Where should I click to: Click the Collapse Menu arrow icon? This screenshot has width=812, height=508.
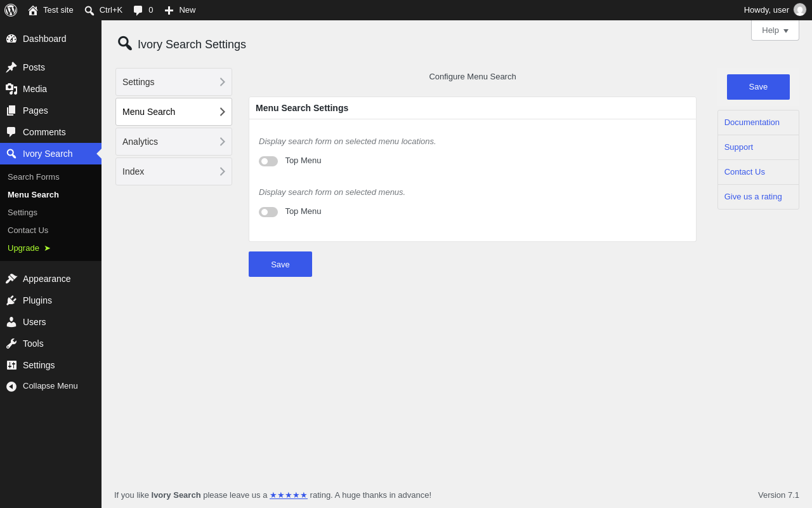tap(11, 386)
